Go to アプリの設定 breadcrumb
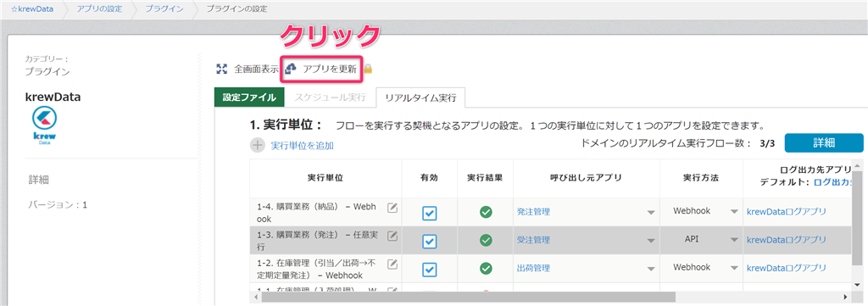 point(100,8)
